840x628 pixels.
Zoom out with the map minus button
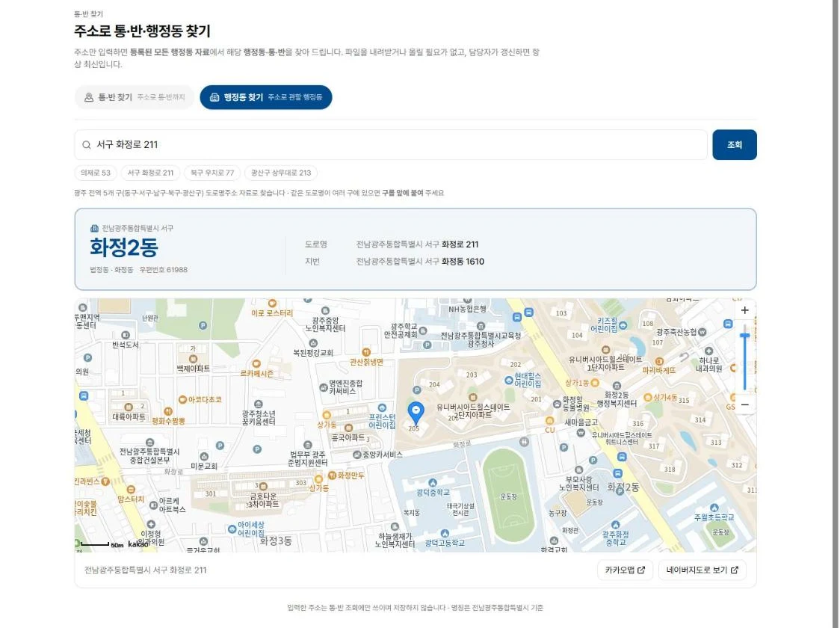point(744,404)
